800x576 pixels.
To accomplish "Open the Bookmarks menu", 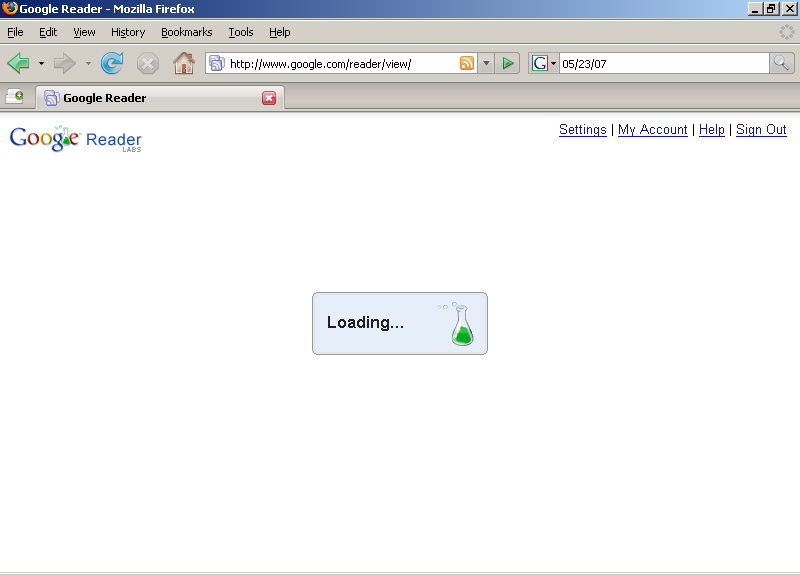I will tap(187, 32).
